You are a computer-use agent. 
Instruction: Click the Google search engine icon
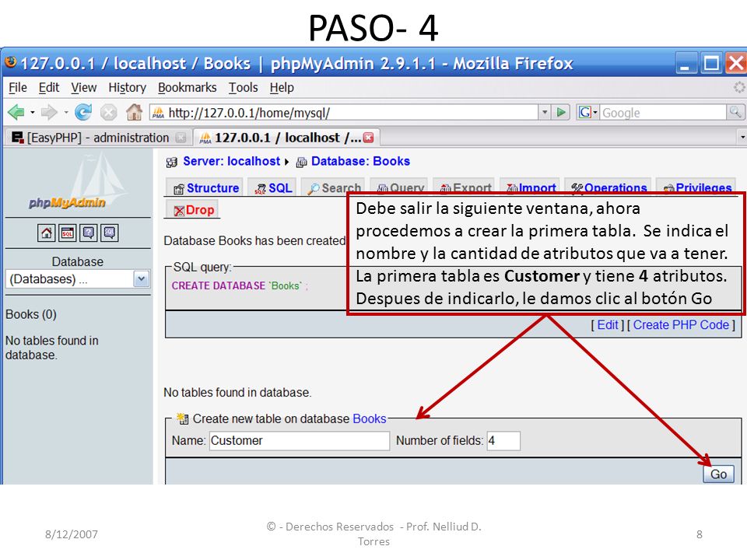[x=585, y=112]
